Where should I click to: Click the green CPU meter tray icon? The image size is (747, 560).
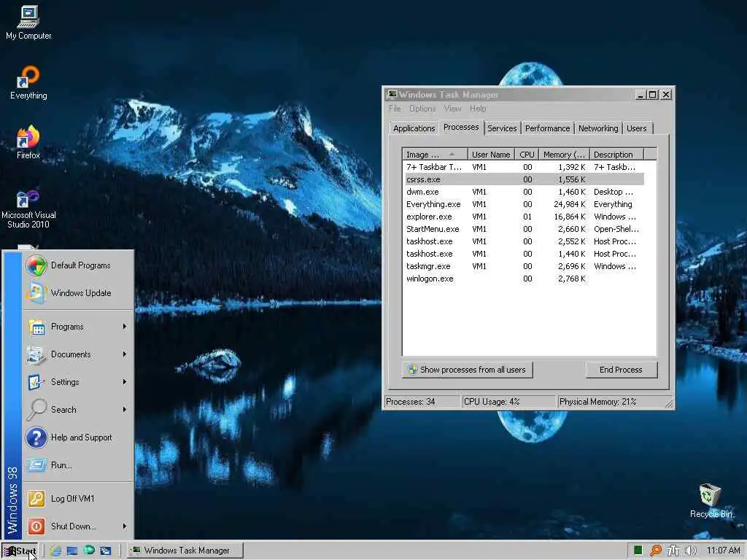638,551
